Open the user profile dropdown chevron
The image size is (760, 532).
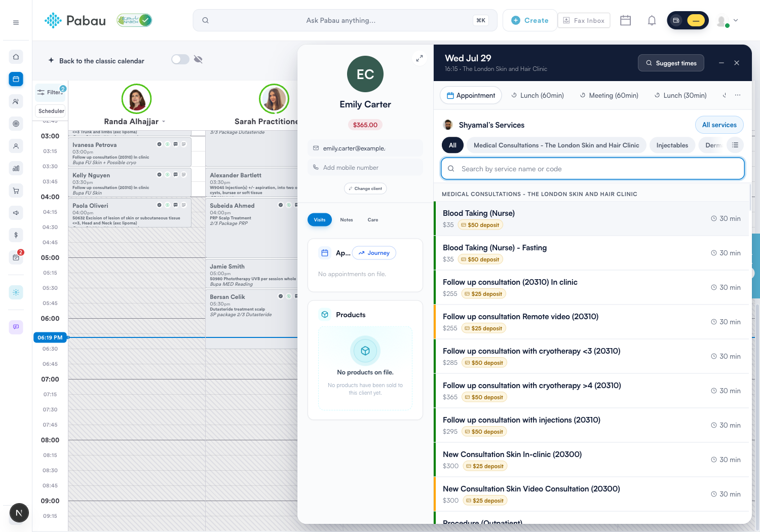(736, 20)
